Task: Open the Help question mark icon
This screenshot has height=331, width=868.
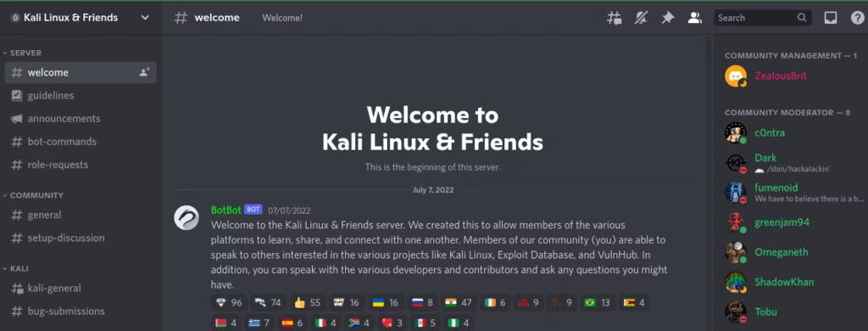Action: pyautogui.click(x=857, y=18)
